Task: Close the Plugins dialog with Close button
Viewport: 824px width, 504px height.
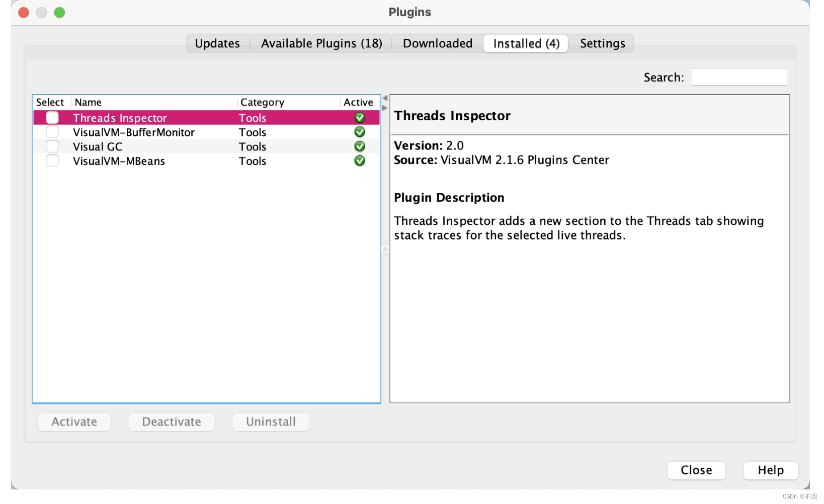Action: point(696,470)
